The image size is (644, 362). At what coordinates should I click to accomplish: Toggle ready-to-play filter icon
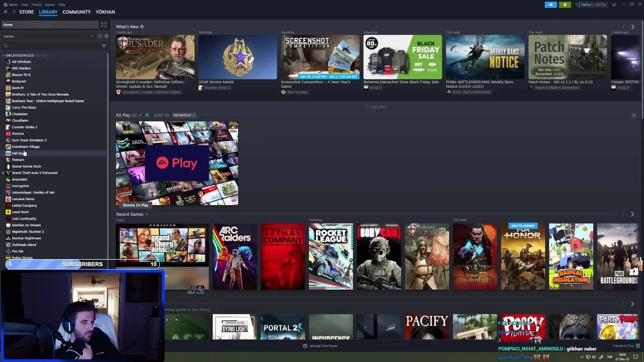click(106, 36)
